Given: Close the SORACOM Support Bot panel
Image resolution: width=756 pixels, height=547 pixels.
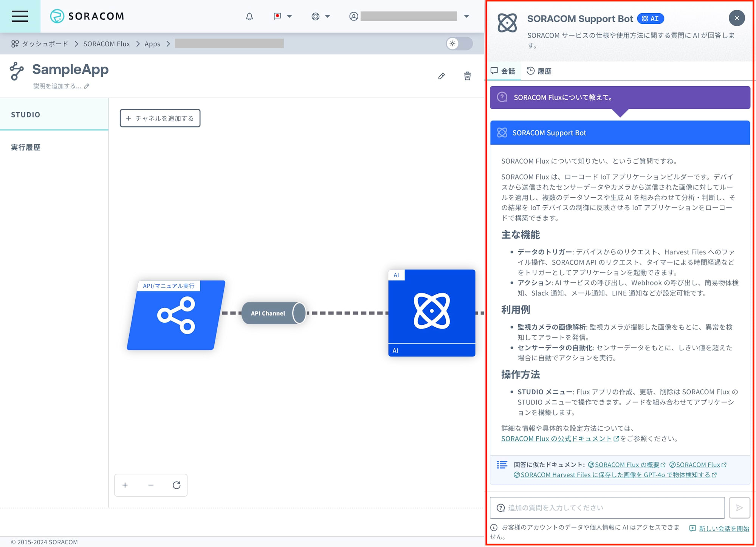Looking at the screenshot, I should tap(737, 18).
